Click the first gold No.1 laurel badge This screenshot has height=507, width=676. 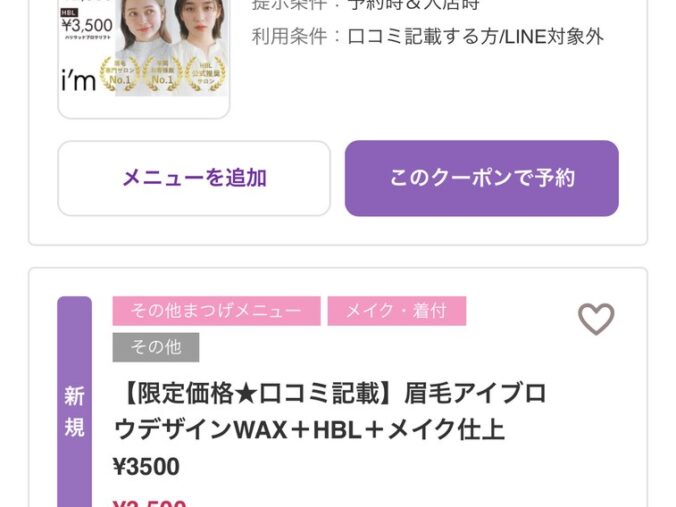[119, 75]
